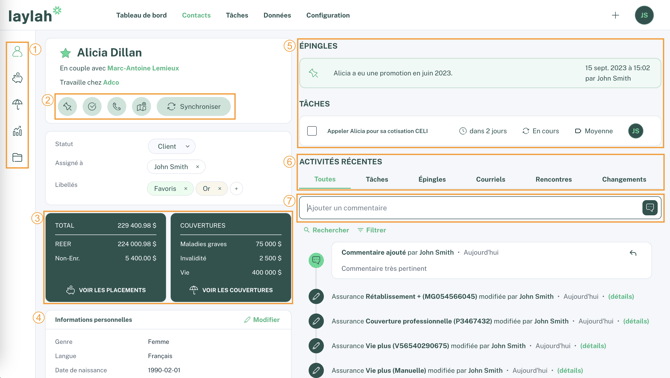Remove the Favoris label

click(x=185, y=188)
